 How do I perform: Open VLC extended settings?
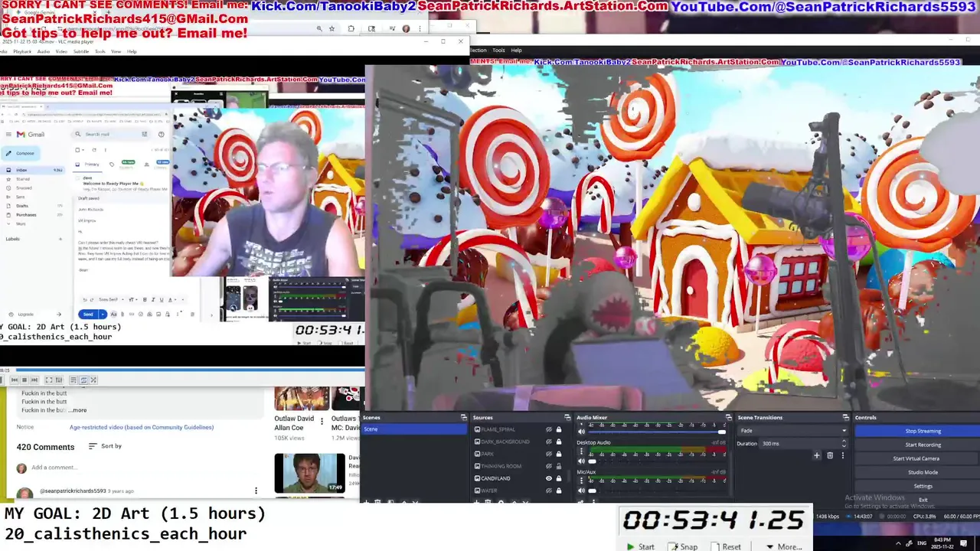click(x=59, y=380)
